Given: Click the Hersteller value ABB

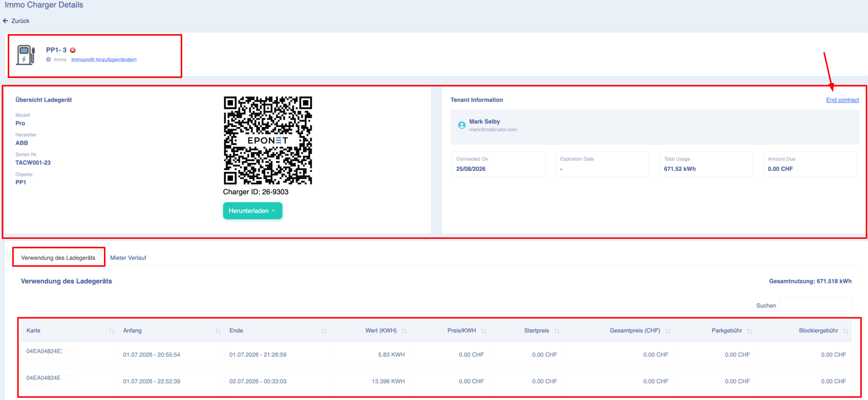Looking at the screenshot, I should 22,143.
